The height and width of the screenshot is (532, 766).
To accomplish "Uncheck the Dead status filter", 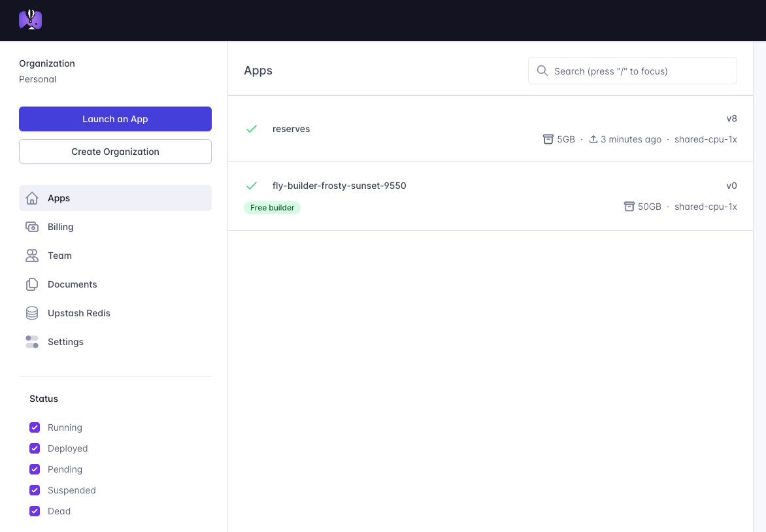I will click(x=35, y=510).
